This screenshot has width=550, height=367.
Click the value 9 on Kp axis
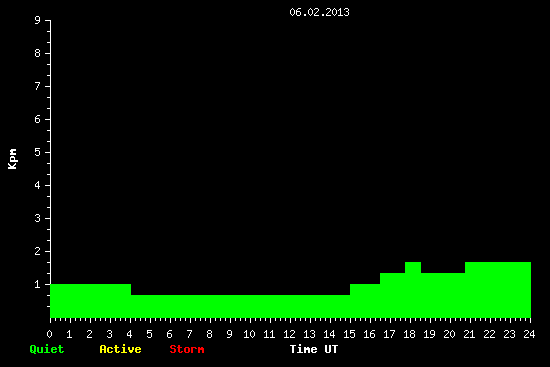point(37,20)
